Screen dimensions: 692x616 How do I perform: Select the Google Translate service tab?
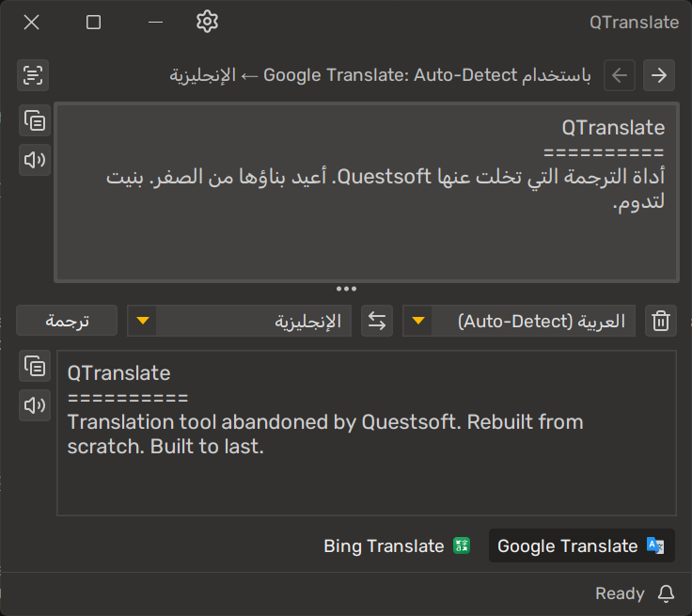tap(582, 545)
